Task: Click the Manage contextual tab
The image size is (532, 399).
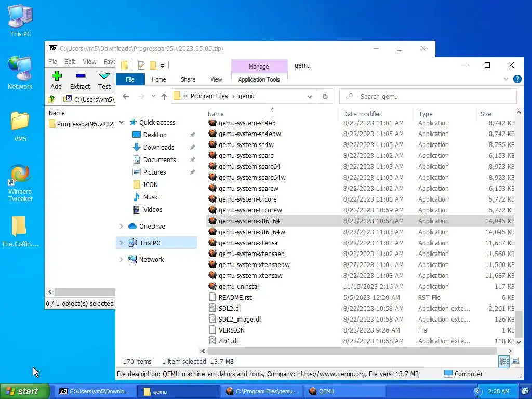Action: pos(259,66)
